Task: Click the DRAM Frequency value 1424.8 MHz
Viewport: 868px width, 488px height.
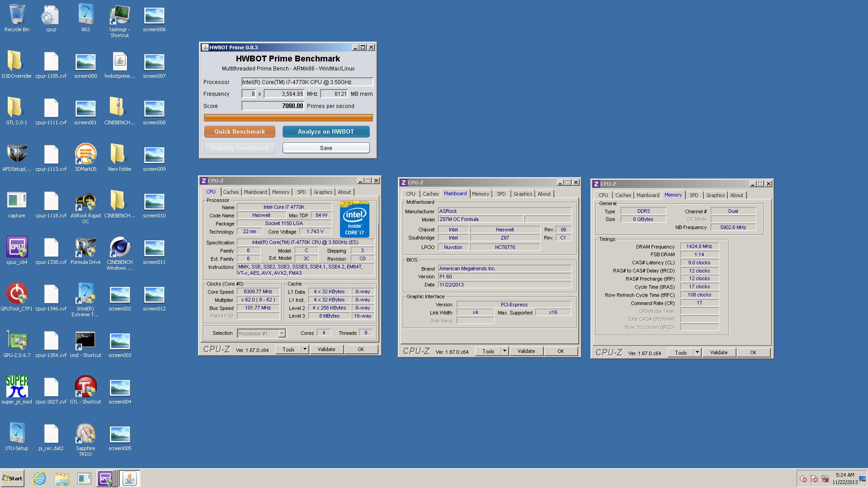Action: (699, 247)
